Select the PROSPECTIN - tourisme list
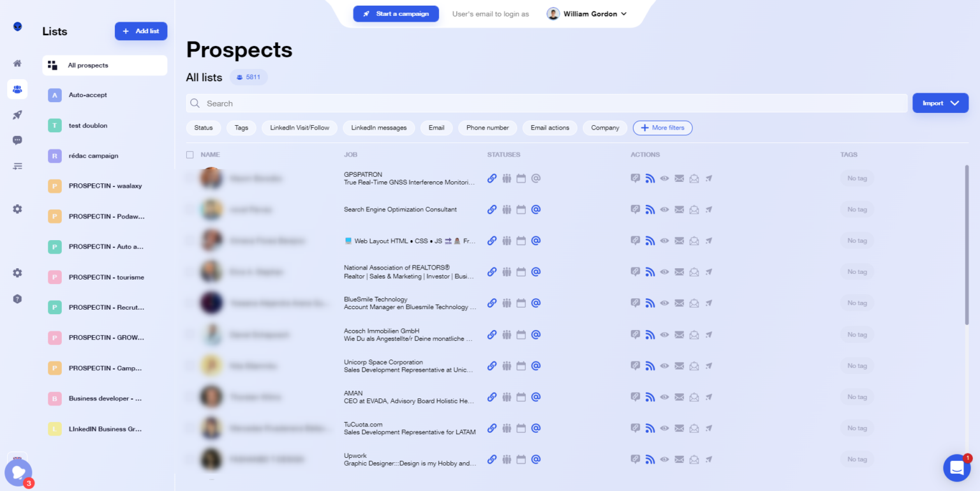 tap(105, 277)
